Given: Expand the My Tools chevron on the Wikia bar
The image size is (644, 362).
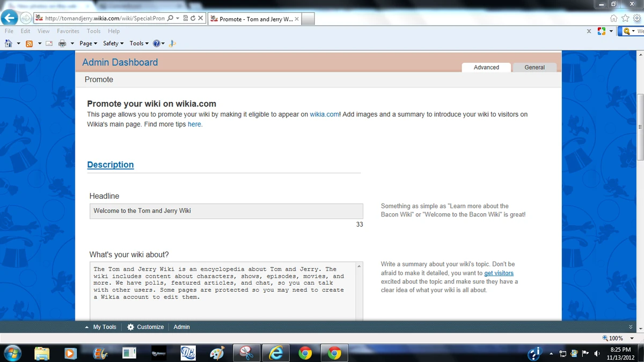Looking at the screenshot, I should [x=86, y=327].
